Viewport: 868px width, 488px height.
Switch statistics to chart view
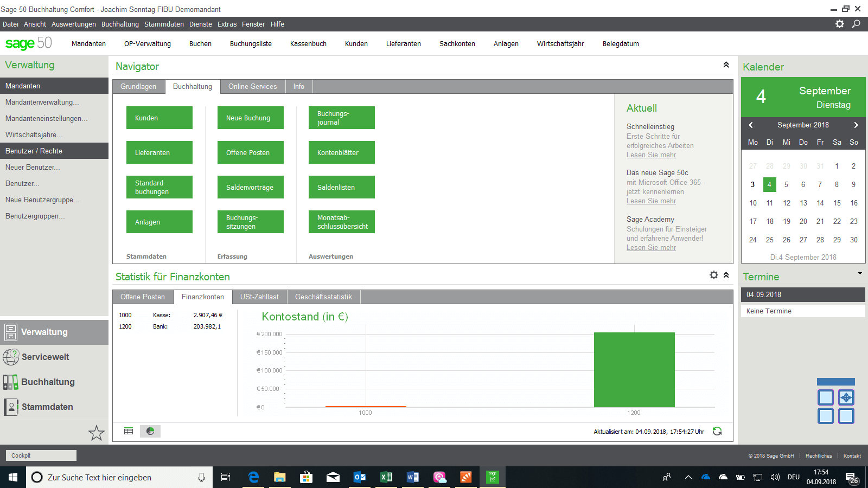(x=150, y=431)
